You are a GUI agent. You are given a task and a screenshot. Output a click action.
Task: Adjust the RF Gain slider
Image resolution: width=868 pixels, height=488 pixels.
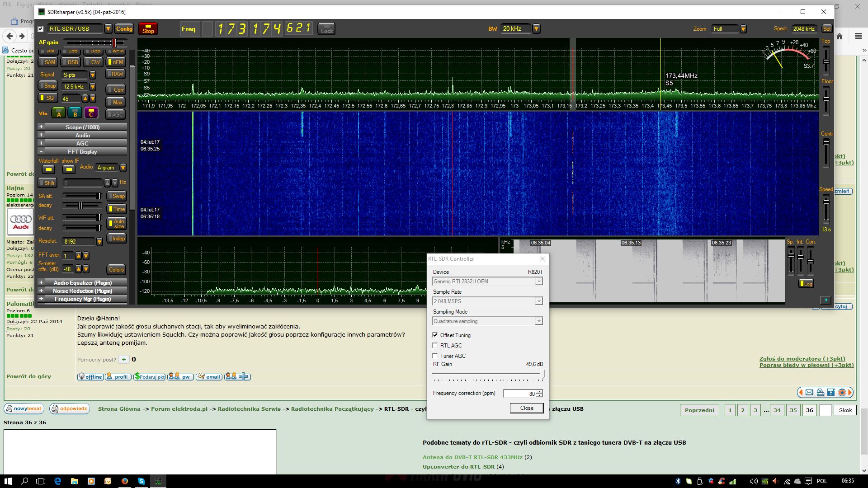point(488,374)
